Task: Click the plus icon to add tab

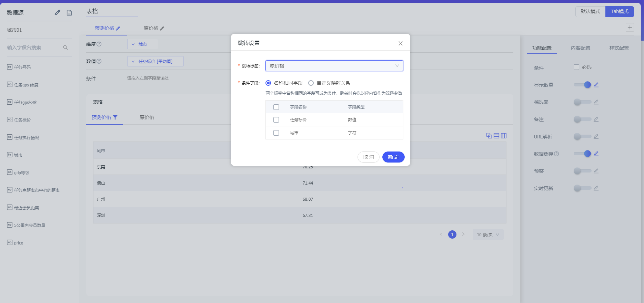Action: click(x=630, y=28)
